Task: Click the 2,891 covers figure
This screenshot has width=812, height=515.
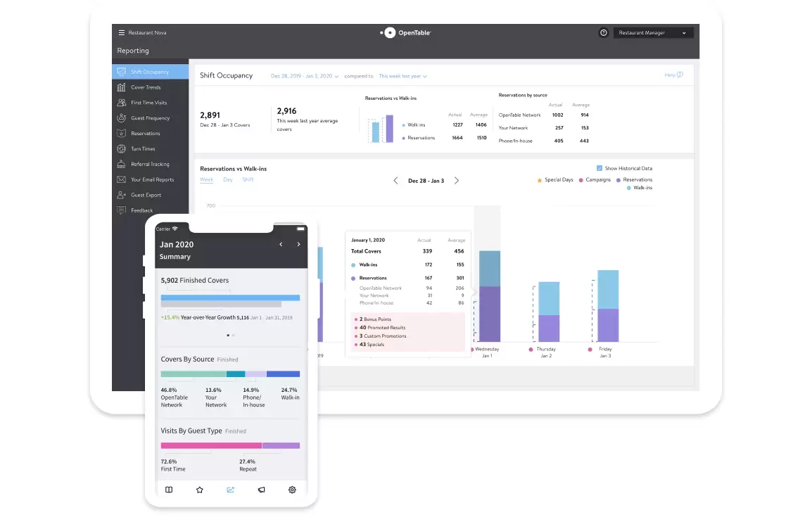Action: 210,115
